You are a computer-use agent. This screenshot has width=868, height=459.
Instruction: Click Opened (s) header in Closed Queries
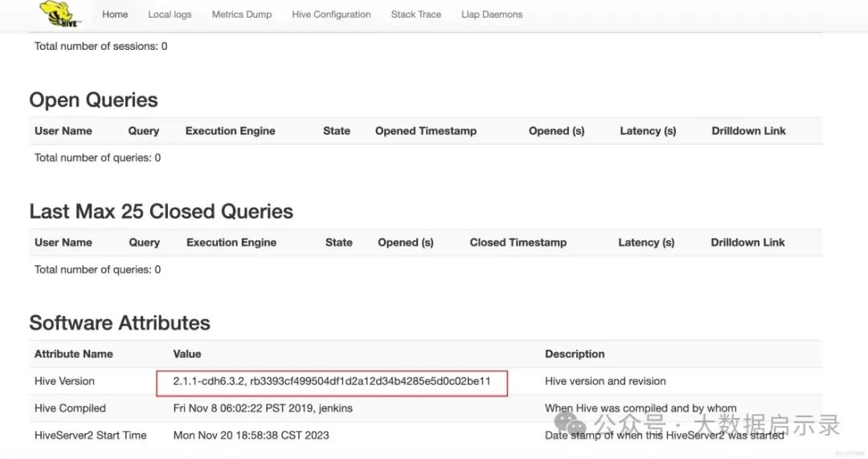tap(406, 243)
